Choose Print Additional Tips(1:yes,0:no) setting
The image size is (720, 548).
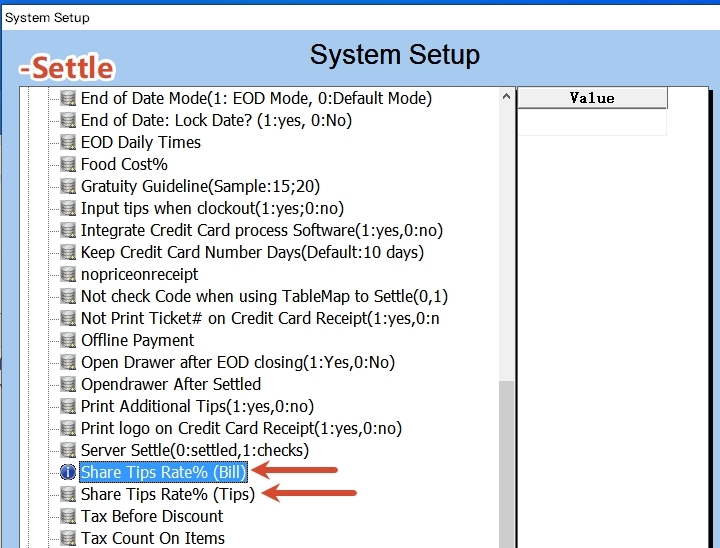[x=197, y=407]
